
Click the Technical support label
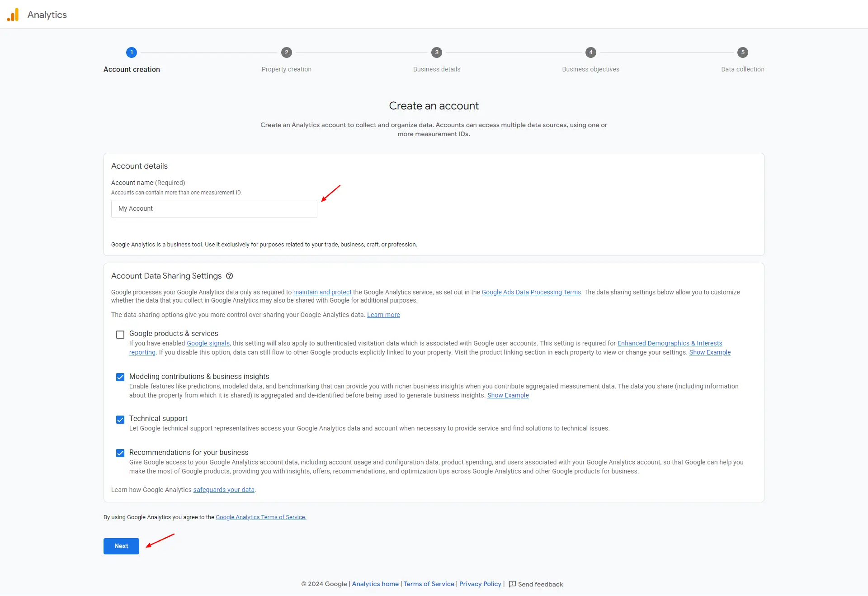(x=158, y=419)
